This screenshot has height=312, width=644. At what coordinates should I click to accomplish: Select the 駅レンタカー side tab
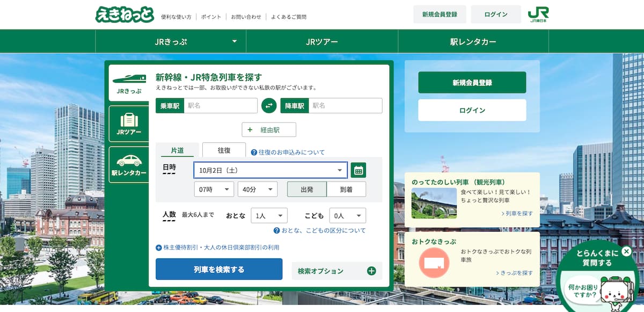[129, 164]
